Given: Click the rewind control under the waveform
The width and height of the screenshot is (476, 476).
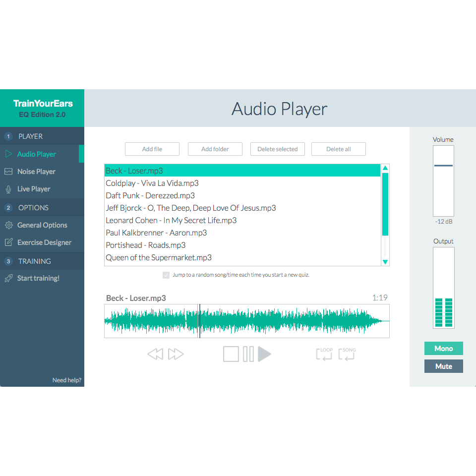Looking at the screenshot, I should (x=155, y=354).
